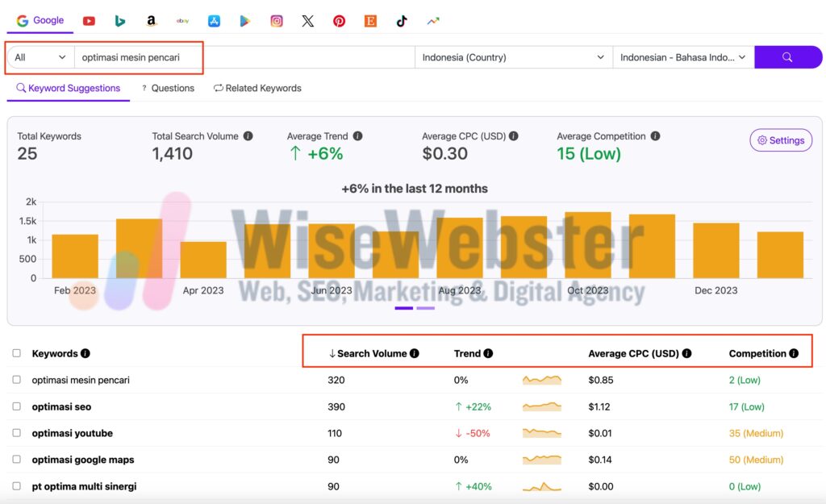Viewport: 826px width, 504px height.
Task: Switch to the Bing search engine icon
Action: 119,20
